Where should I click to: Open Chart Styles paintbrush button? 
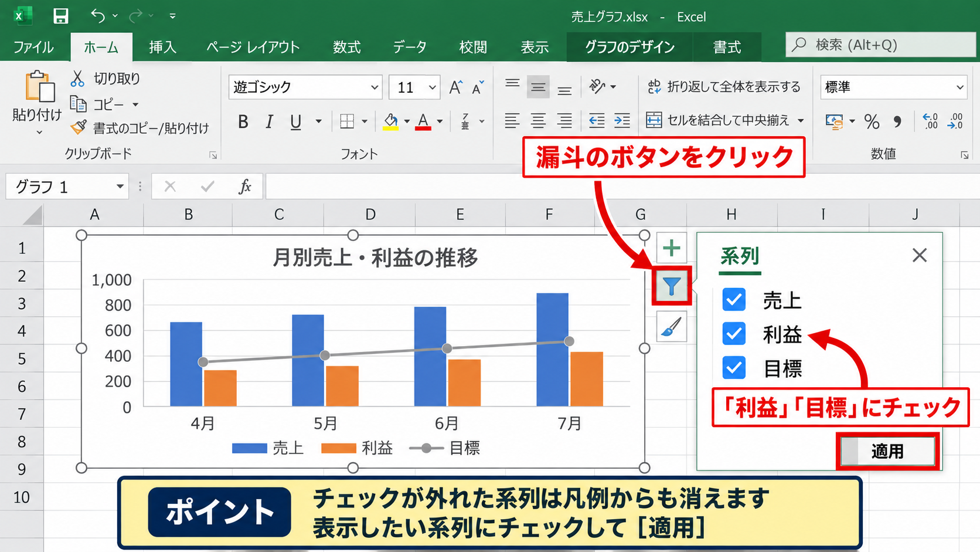pos(672,327)
